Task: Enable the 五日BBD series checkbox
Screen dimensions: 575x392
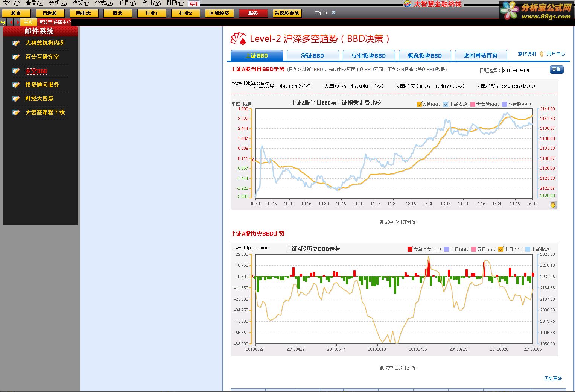Action: coord(473,249)
